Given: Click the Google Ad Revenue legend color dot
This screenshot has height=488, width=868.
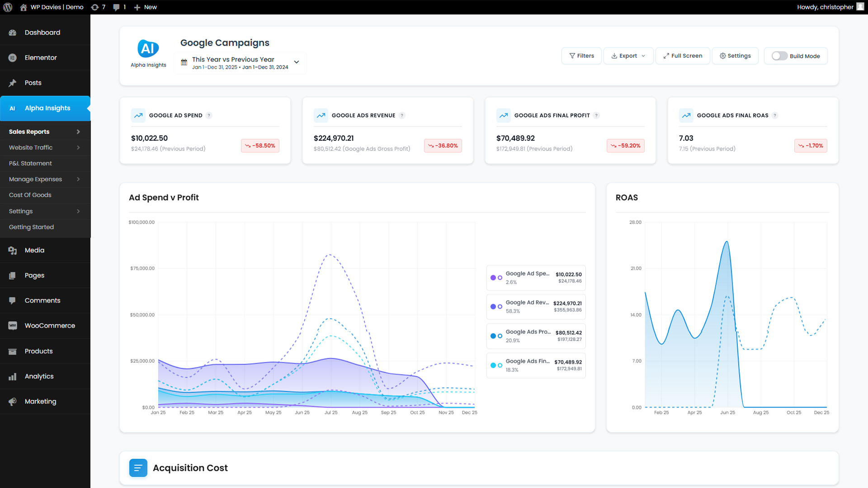Looking at the screenshot, I should [493, 307].
